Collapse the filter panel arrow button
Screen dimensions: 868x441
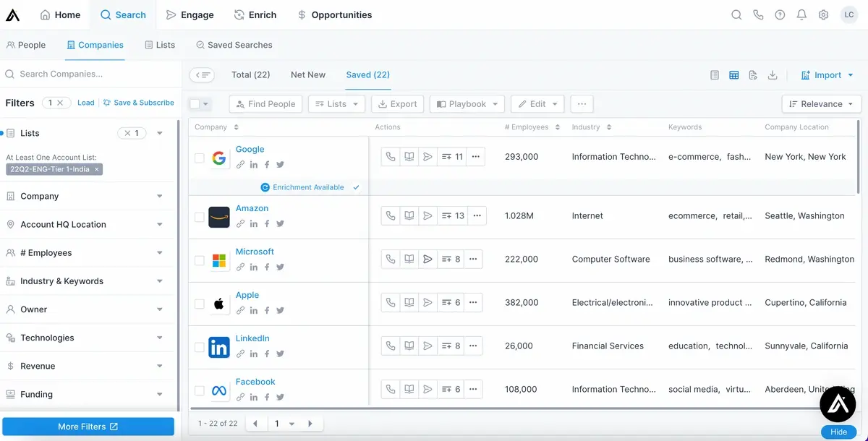[203, 75]
